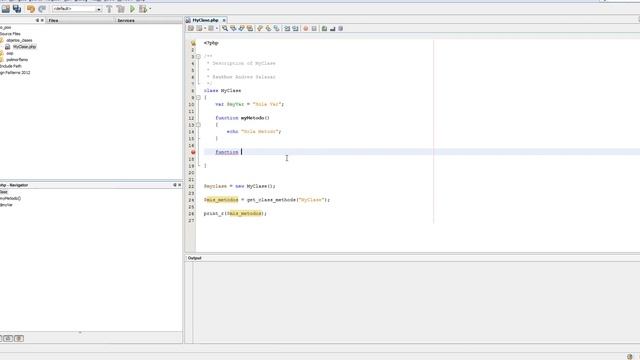640x360 pixels.
Task: Start macro recording with the red circle
Action: coord(305,28)
